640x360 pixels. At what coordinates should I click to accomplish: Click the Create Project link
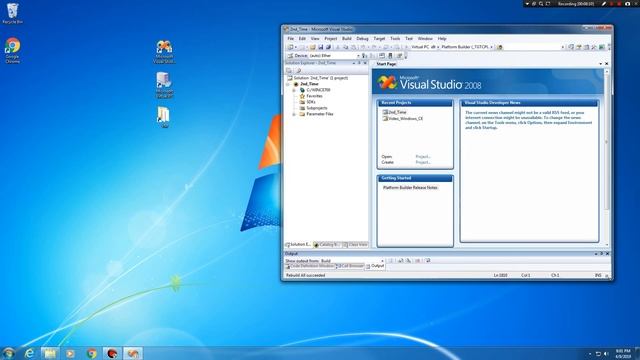click(423, 162)
